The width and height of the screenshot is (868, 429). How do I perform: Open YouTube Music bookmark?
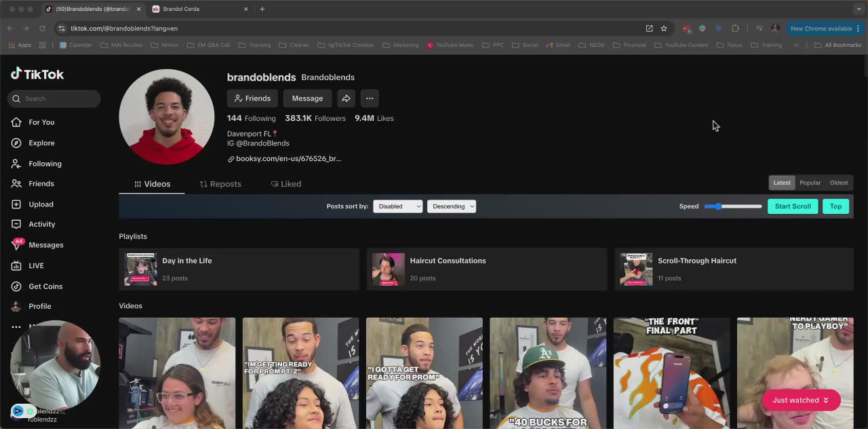click(450, 45)
